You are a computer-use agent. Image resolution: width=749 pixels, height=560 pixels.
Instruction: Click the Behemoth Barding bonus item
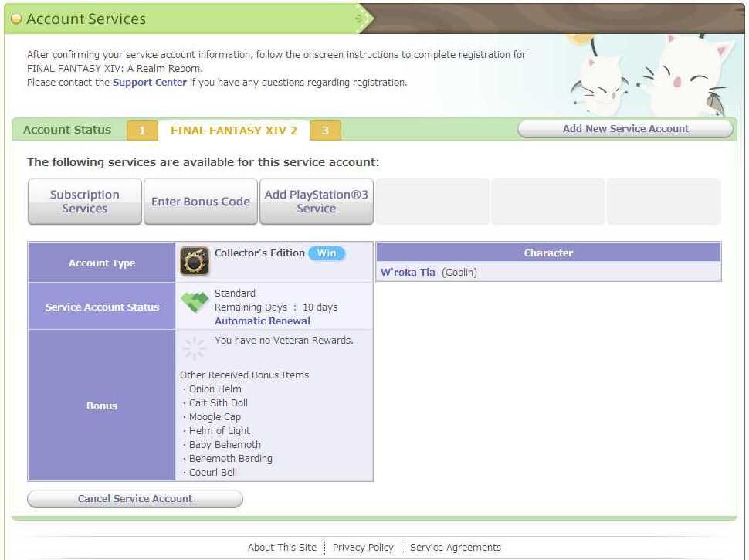[x=231, y=459]
